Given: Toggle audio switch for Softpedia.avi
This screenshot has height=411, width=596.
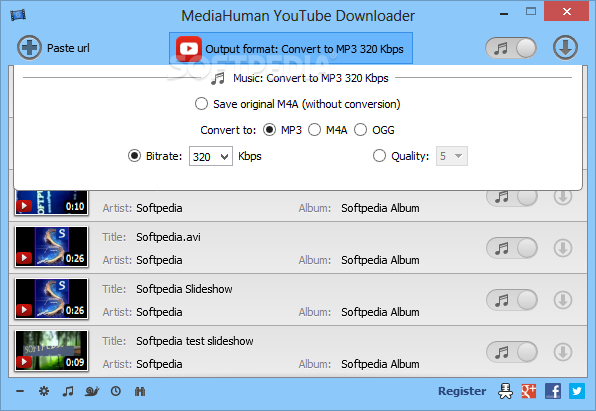Looking at the screenshot, I should (x=512, y=248).
